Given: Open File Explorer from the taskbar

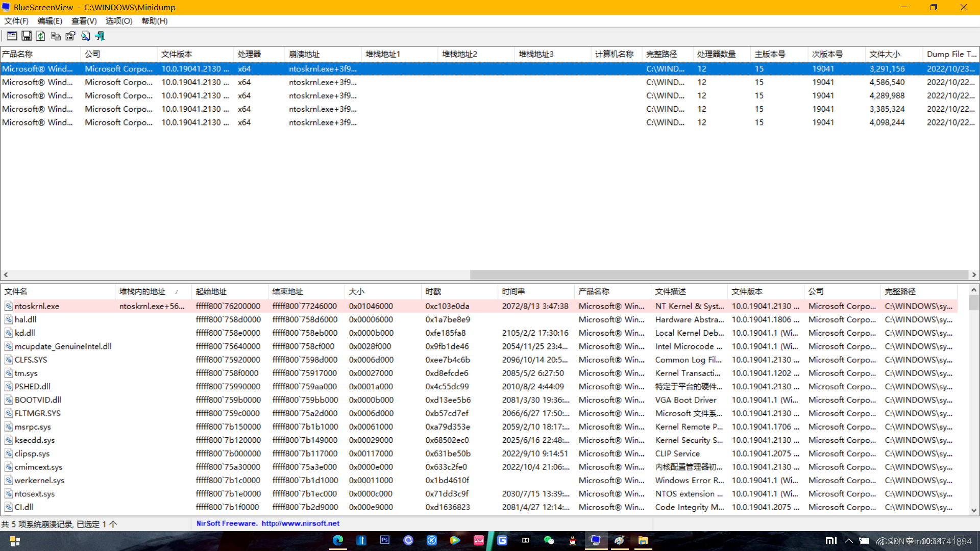Looking at the screenshot, I should [643, 540].
